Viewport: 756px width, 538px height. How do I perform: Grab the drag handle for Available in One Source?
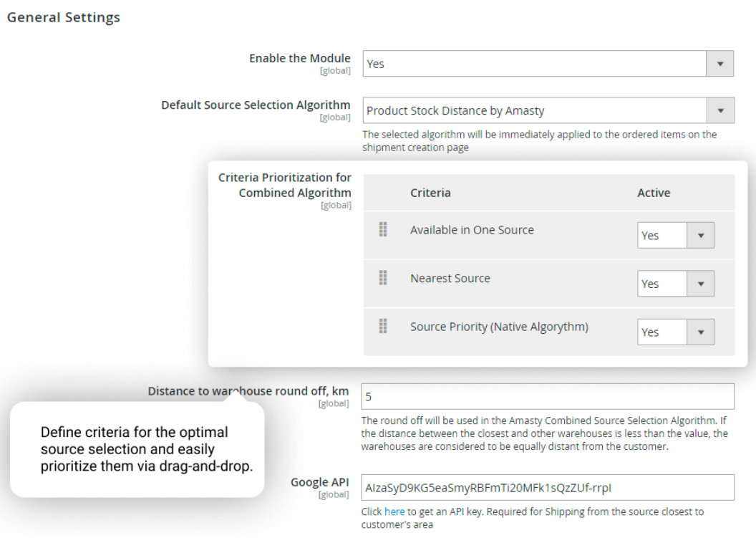[x=383, y=230]
